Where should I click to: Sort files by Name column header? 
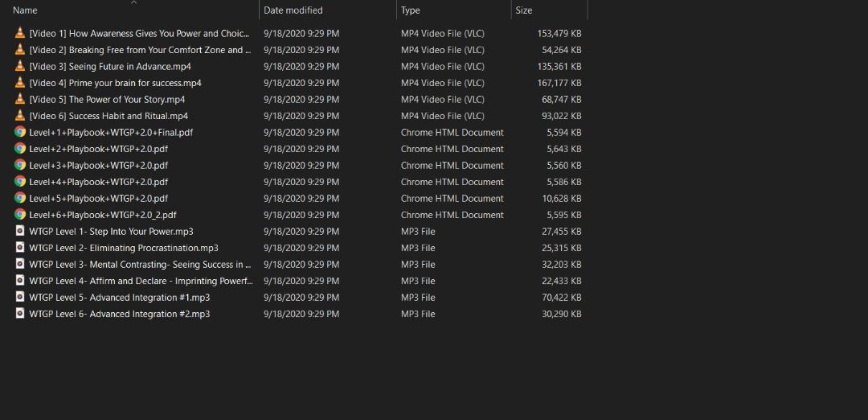pyautogui.click(x=26, y=10)
